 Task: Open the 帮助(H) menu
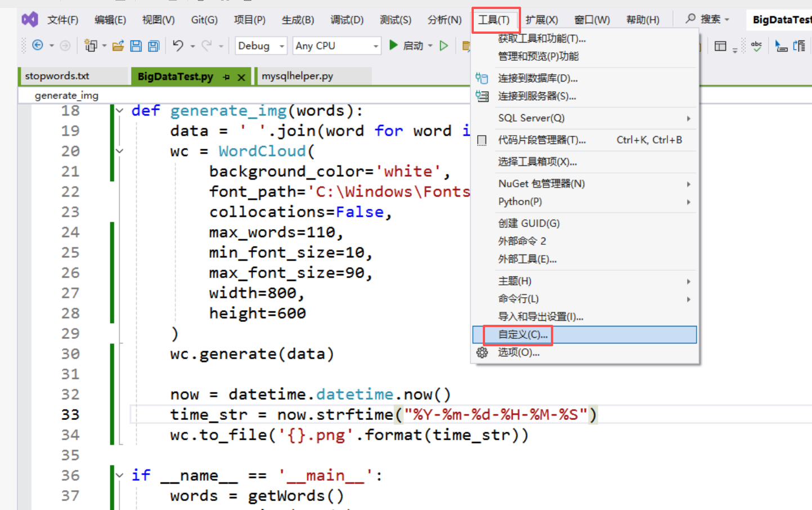tap(643, 20)
